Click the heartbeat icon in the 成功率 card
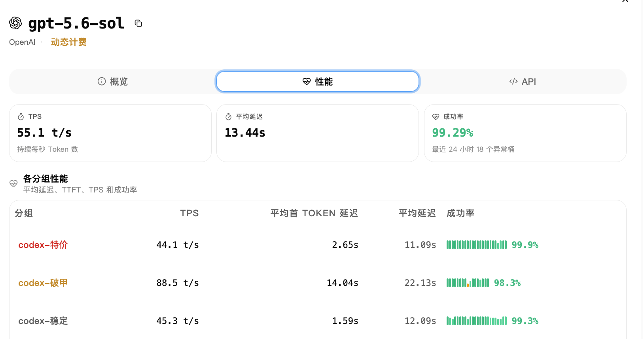Screen dimensions: 644x339 [436, 117]
